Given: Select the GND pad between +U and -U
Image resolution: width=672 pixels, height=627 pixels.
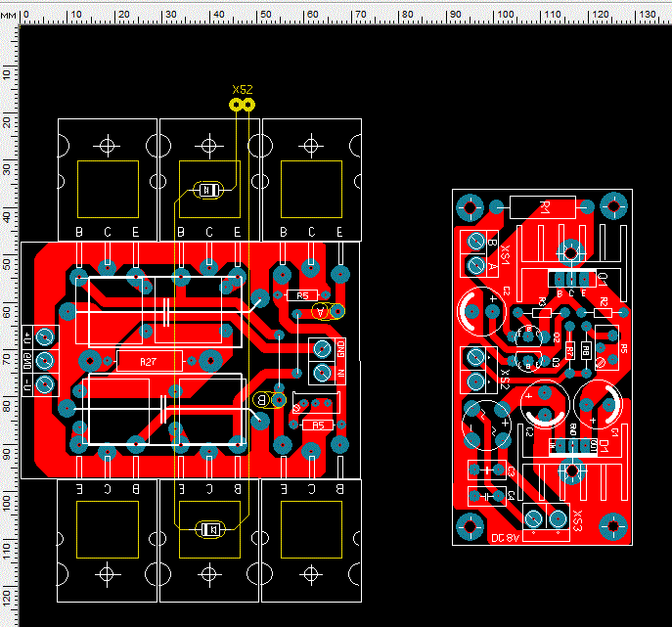Looking at the screenshot, I should (45, 361).
